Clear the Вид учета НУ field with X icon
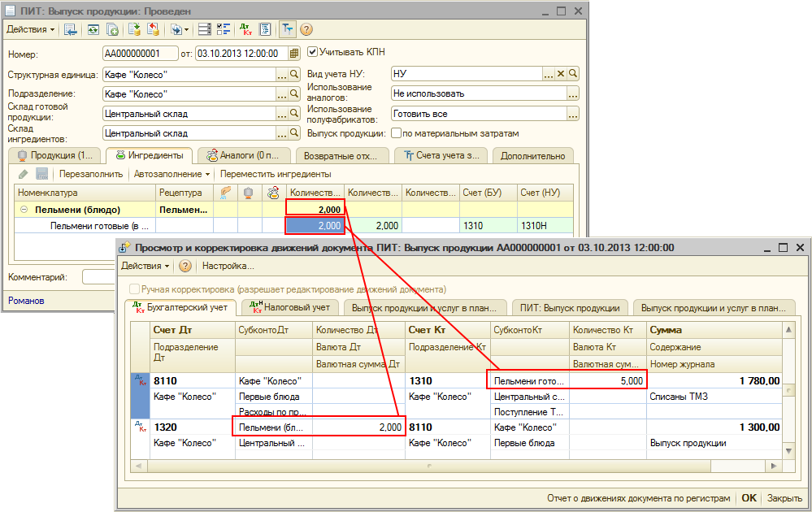Viewport: 812px width, 512px height. point(560,74)
